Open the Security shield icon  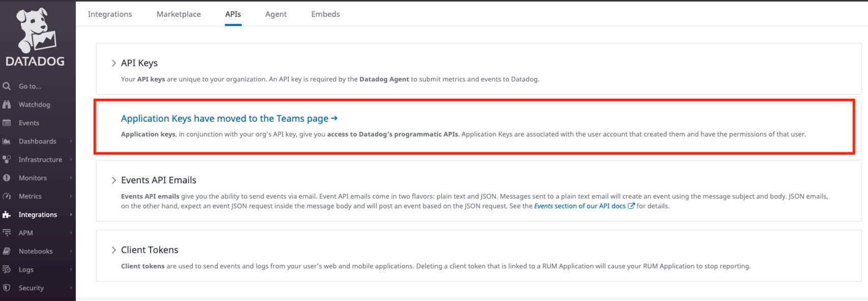point(7,288)
